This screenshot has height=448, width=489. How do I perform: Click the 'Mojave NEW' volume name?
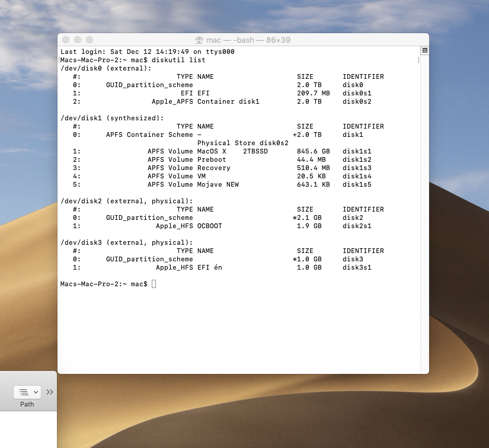(x=218, y=184)
